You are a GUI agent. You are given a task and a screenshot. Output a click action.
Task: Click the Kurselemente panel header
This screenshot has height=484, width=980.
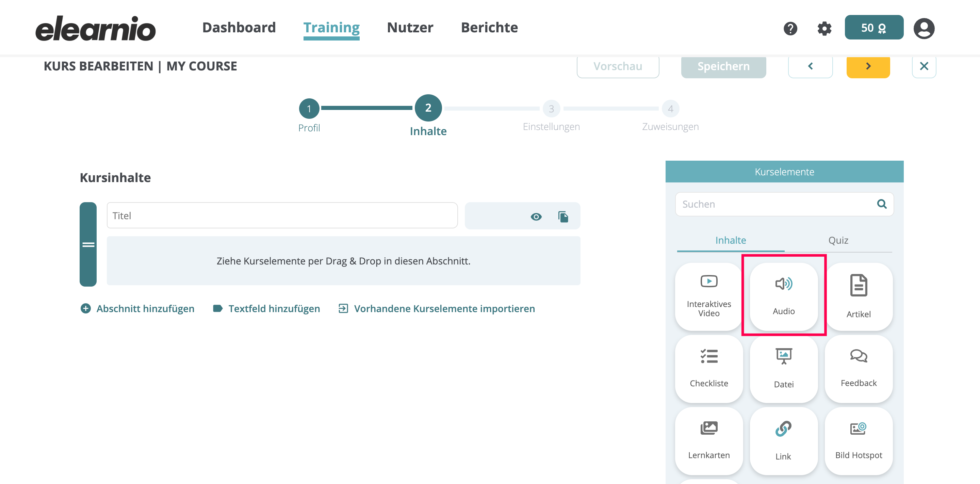[x=784, y=172]
